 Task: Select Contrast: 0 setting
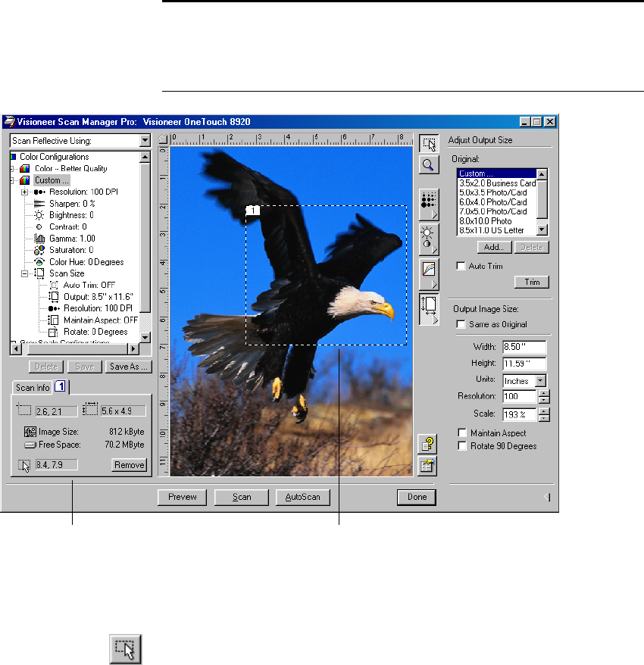click(x=68, y=227)
